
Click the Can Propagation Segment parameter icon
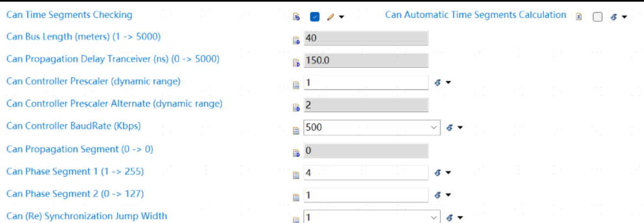[x=296, y=153]
